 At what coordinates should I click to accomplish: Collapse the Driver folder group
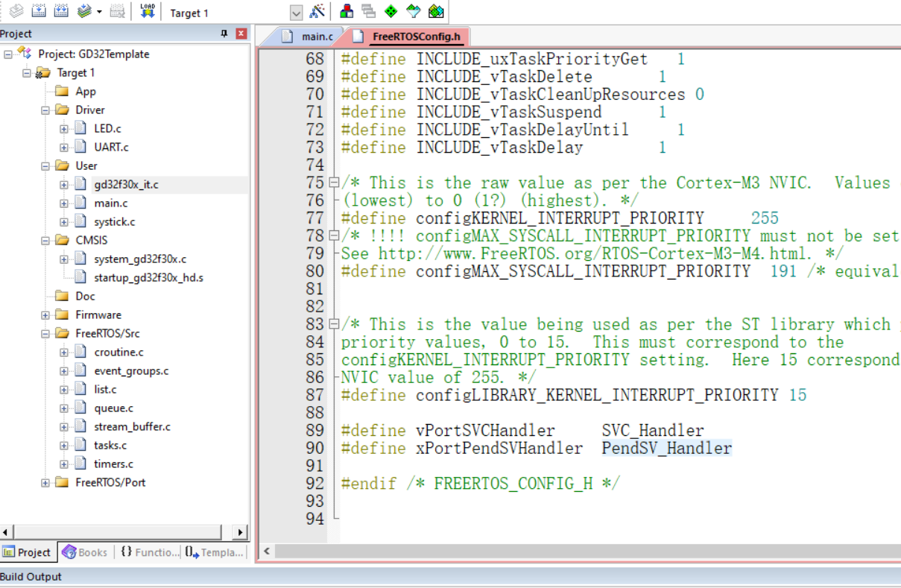[45, 110]
